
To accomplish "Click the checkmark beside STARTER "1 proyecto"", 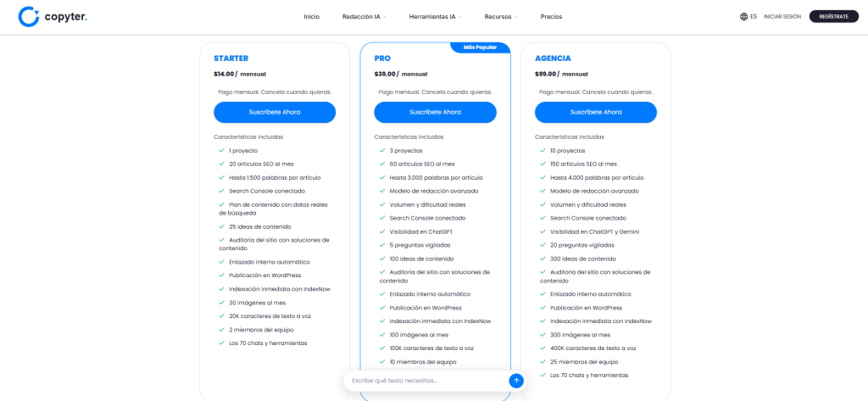I will pos(221,151).
